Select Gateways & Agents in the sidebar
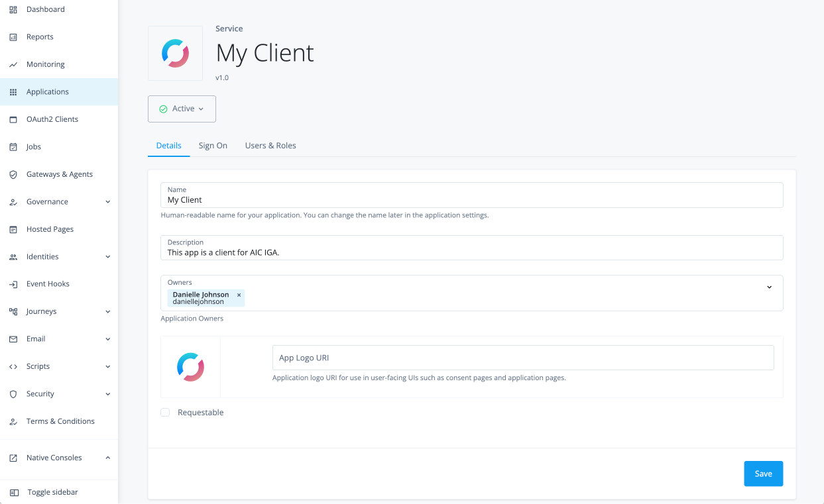Image resolution: width=824 pixels, height=504 pixels. point(60,174)
